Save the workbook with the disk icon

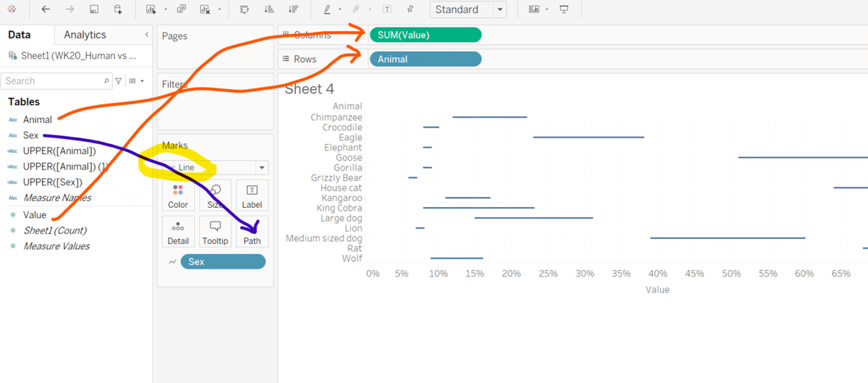click(94, 9)
